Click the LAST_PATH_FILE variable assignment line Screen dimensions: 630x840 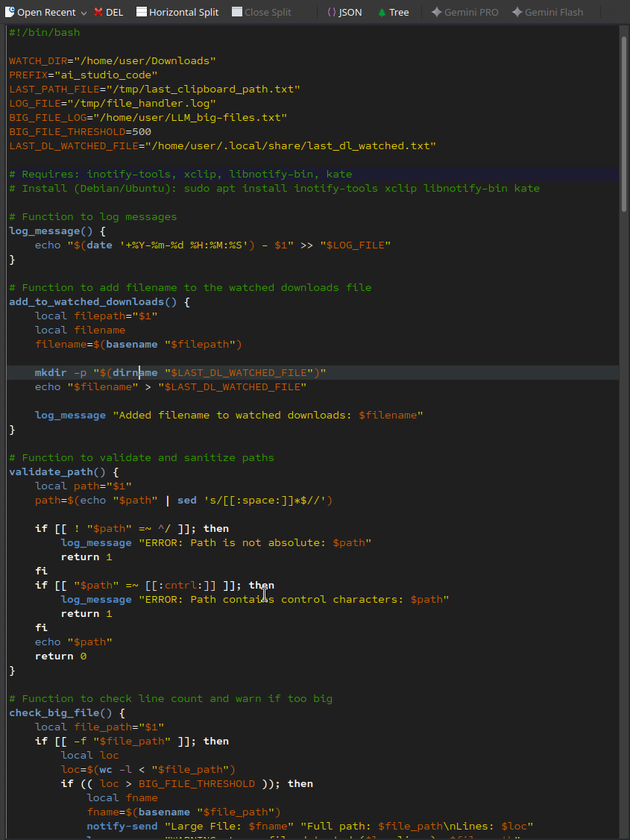tap(154, 90)
